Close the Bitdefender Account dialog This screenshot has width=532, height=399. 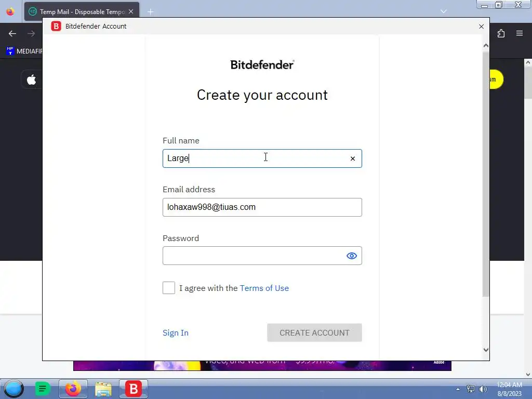tap(481, 26)
